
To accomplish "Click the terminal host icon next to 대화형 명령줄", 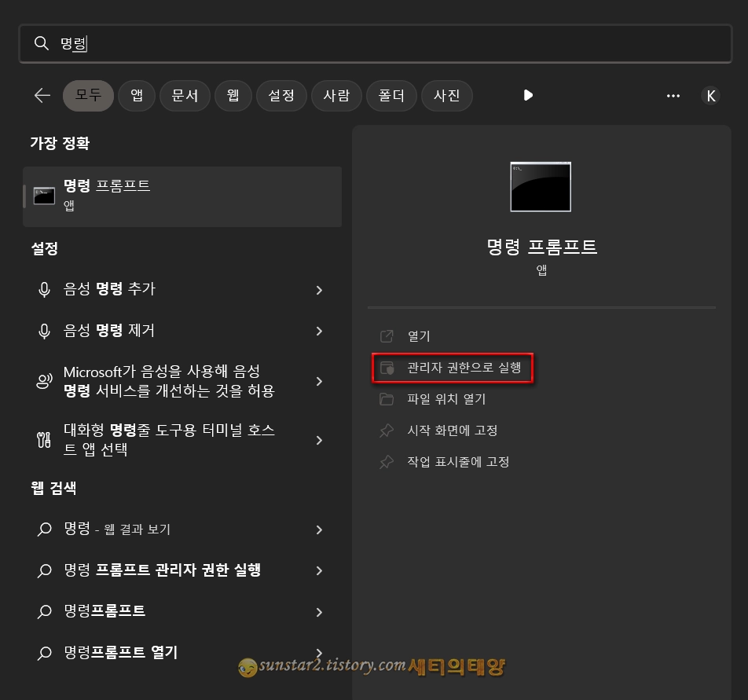I will [42, 440].
